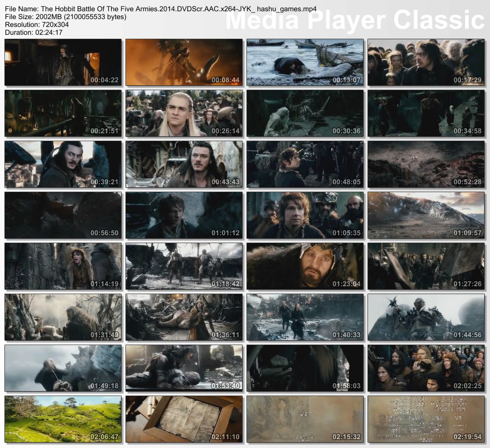Select the 'File Size: 2002MB' text
Screen dimensions: 490x448
pos(66,17)
